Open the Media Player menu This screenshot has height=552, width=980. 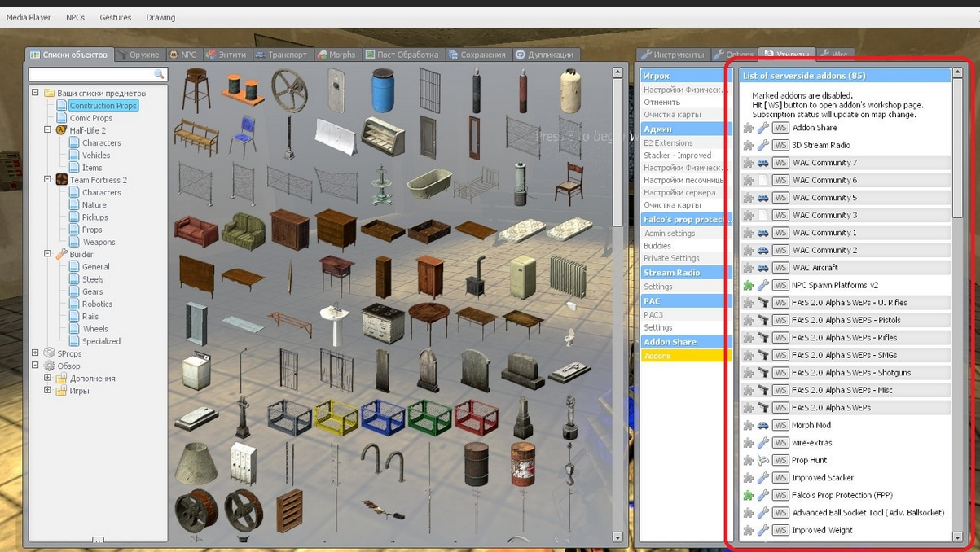point(29,17)
